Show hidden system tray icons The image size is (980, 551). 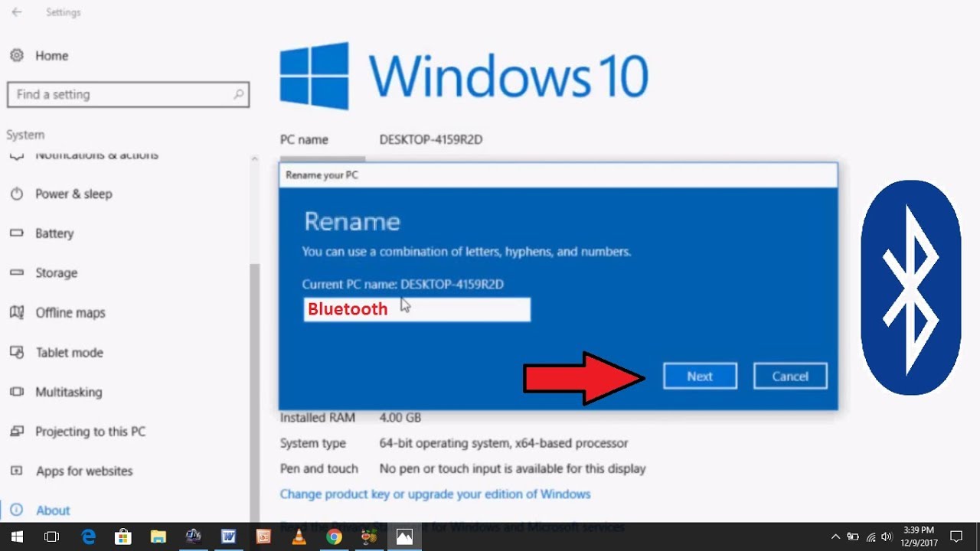(835, 536)
